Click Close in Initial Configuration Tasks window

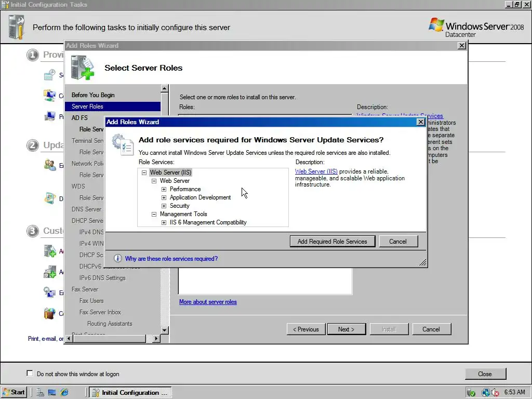(485, 374)
